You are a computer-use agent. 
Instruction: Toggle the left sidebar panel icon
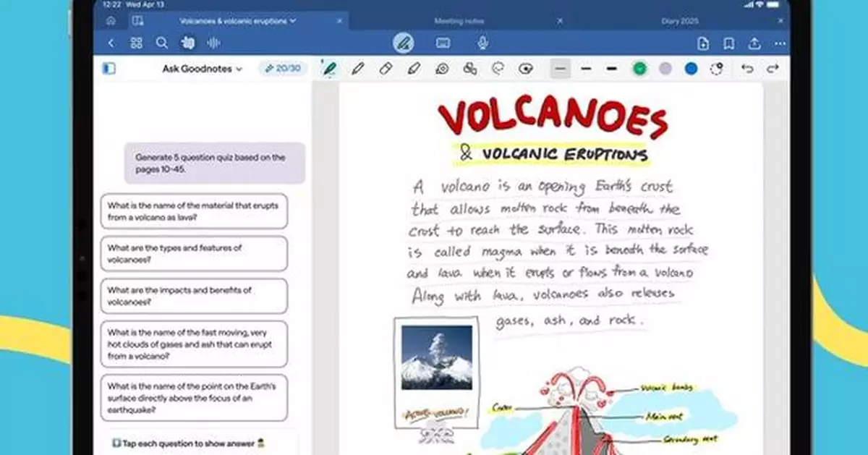coord(109,69)
